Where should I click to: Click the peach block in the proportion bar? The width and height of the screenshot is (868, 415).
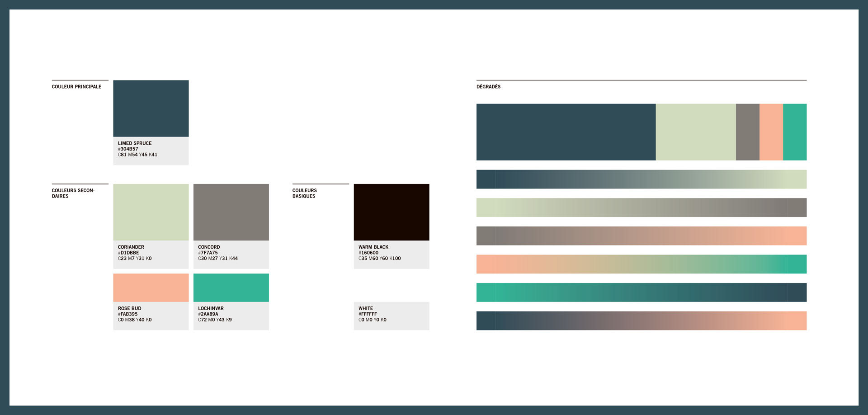coord(771,132)
